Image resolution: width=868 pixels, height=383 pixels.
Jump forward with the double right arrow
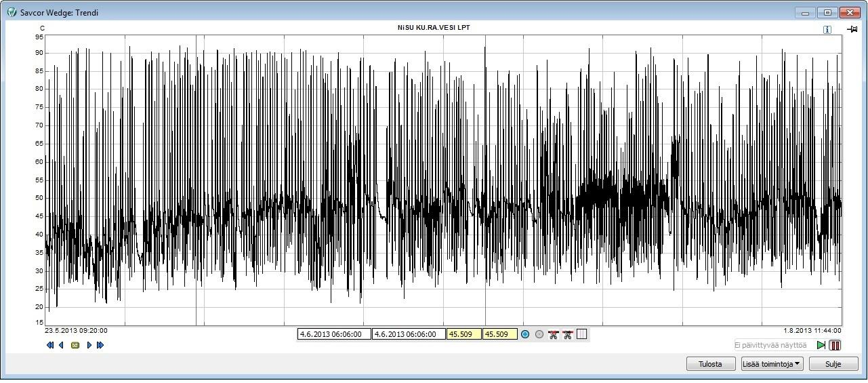click(x=100, y=345)
